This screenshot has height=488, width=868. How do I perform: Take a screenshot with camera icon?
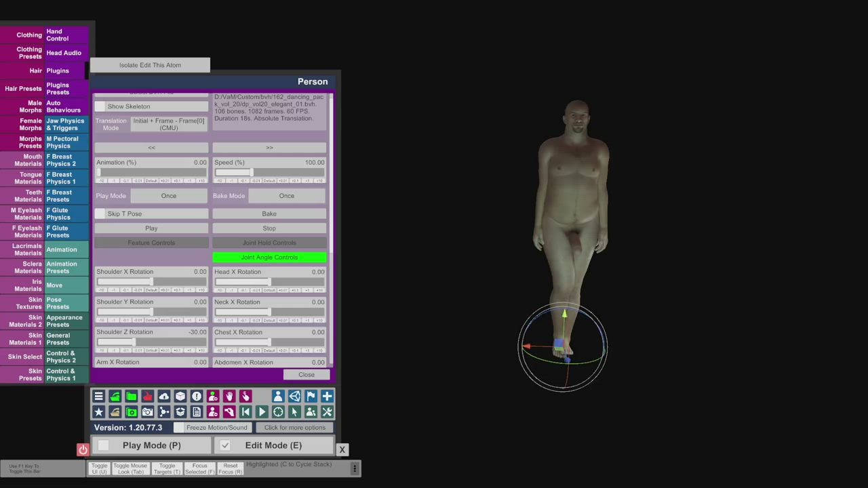point(148,412)
